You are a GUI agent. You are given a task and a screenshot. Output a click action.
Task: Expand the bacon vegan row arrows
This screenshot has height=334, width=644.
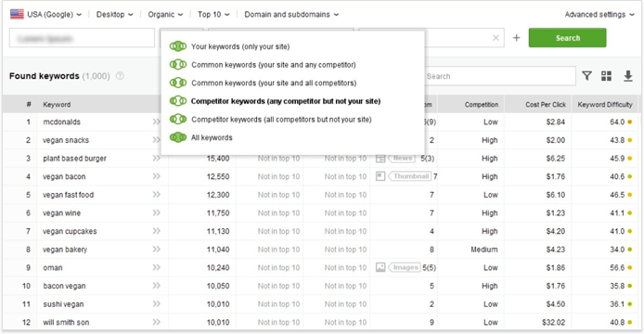click(156, 286)
